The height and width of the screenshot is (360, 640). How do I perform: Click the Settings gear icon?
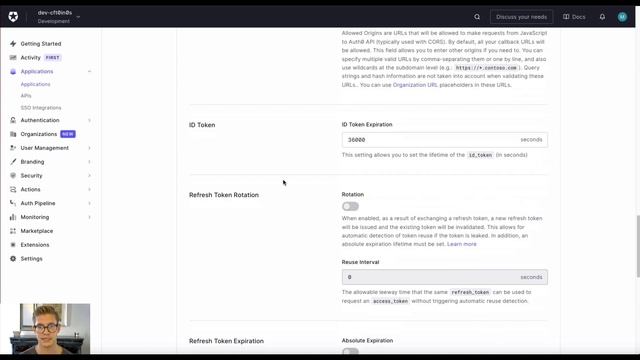[x=13, y=259]
